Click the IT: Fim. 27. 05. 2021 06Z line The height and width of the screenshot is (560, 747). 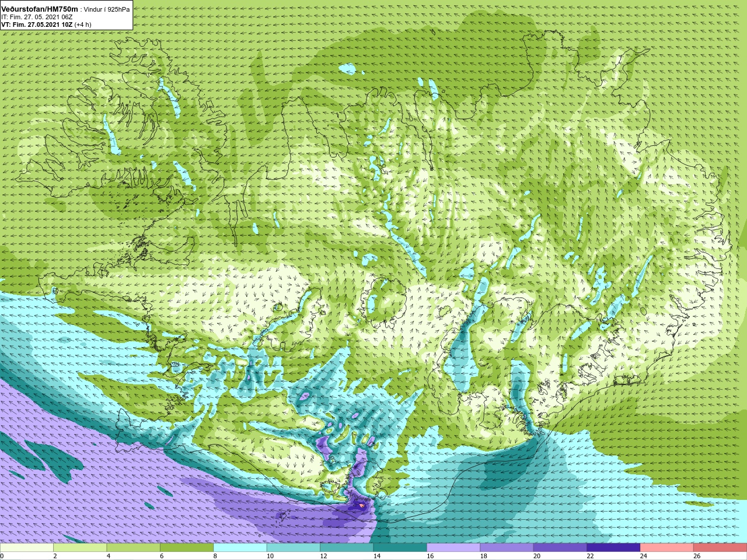(x=37, y=17)
